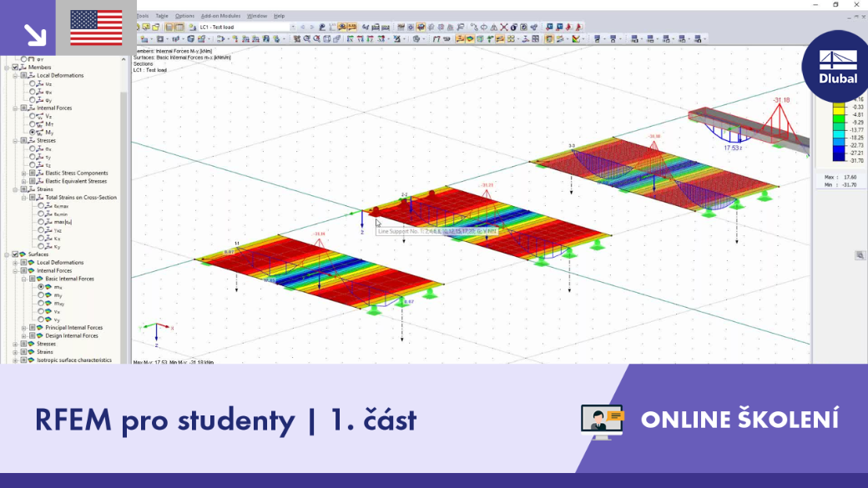Click the previous load case arrow
The height and width of the screenshot is (488, 868).
(x=303, y=27)
